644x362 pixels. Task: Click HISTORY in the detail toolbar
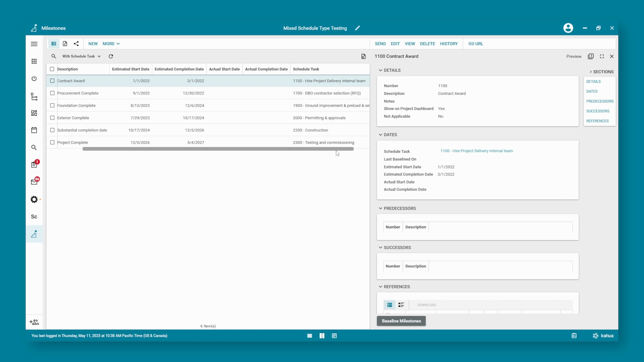point(448,44)
